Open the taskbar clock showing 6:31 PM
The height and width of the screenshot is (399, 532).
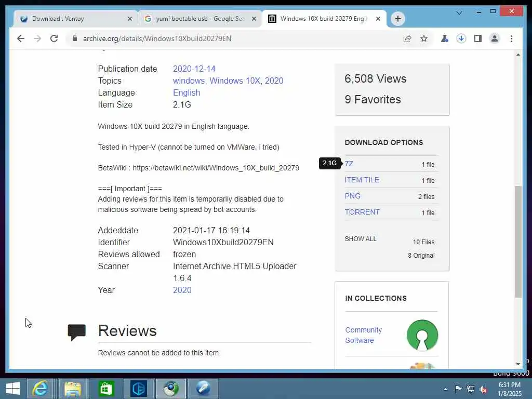point(509,389)
